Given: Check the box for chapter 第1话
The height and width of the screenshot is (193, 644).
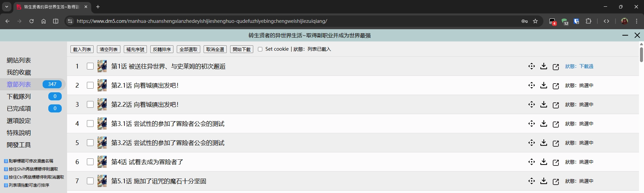Looking at the screenshot, I should pyautogui.click(x=90, y=66).
